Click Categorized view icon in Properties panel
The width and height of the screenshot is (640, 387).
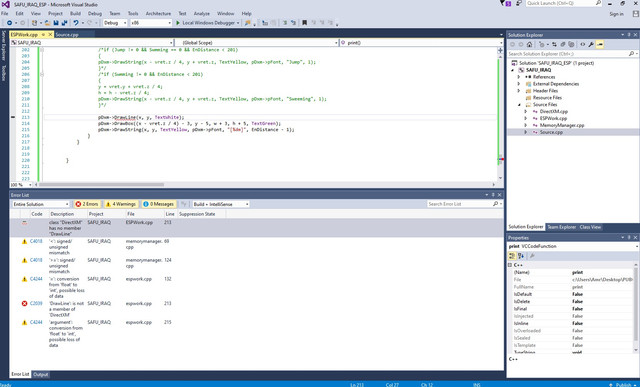(x=512, y=256)
